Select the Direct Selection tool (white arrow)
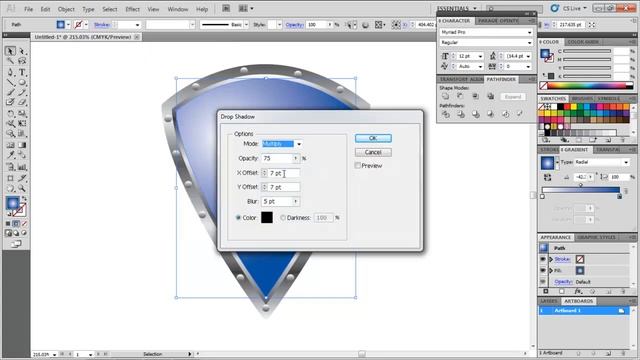Viewport: 640px width, 360px height. click(22, 51)
